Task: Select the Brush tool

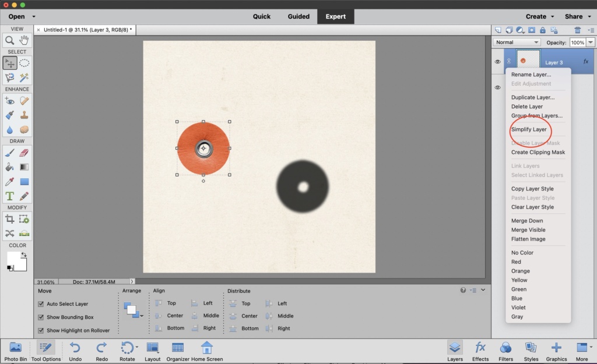Action: coord(9,153)
